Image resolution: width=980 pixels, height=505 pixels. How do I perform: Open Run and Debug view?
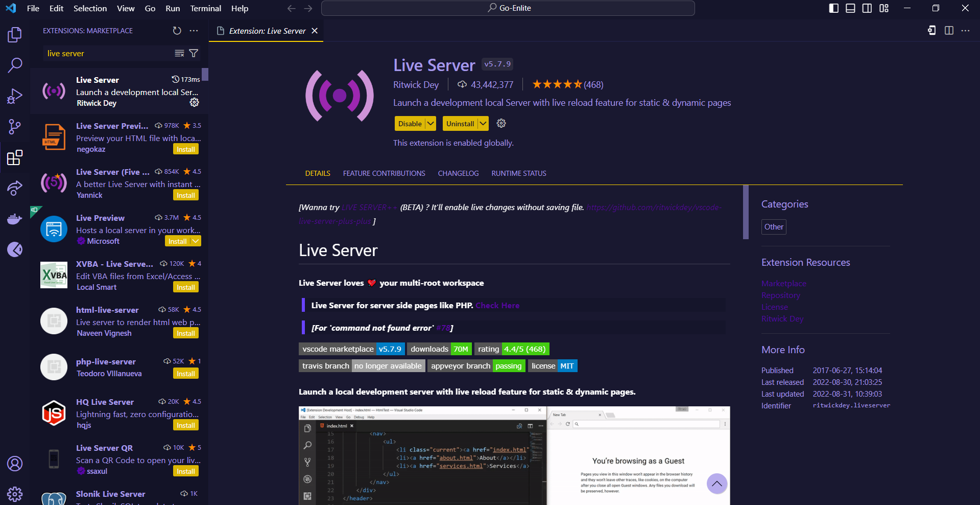pos(15,96)
